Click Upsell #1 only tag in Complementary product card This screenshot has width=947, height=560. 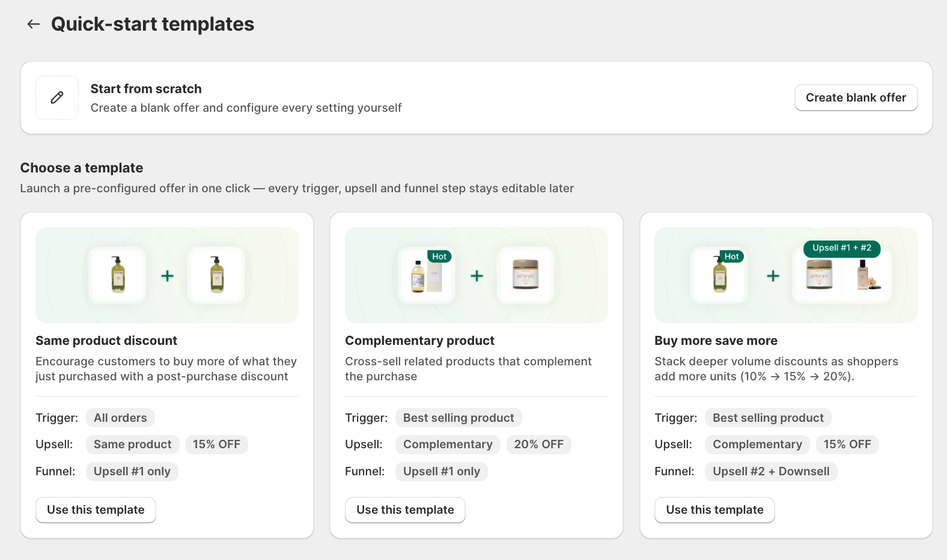(x=442, y=472)
